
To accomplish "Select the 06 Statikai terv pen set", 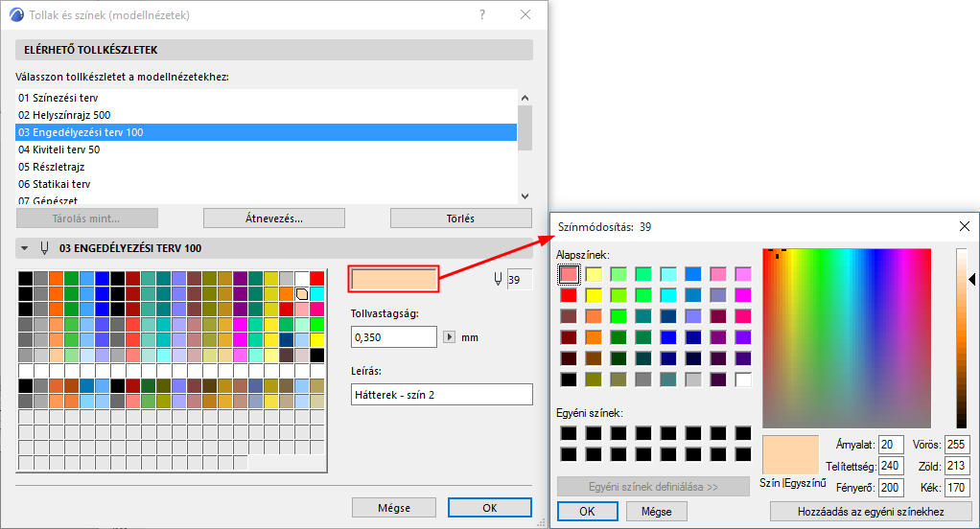I will (267, 184).
